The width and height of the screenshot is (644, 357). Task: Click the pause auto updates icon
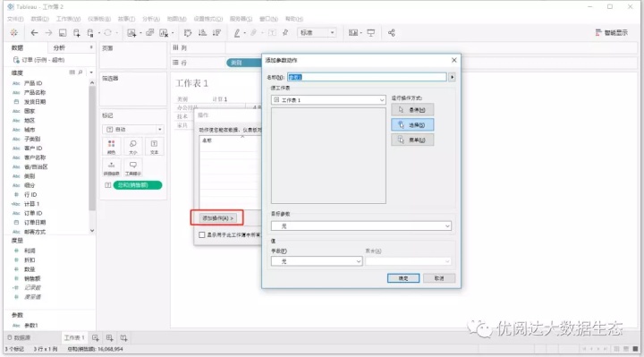point(90,33)
